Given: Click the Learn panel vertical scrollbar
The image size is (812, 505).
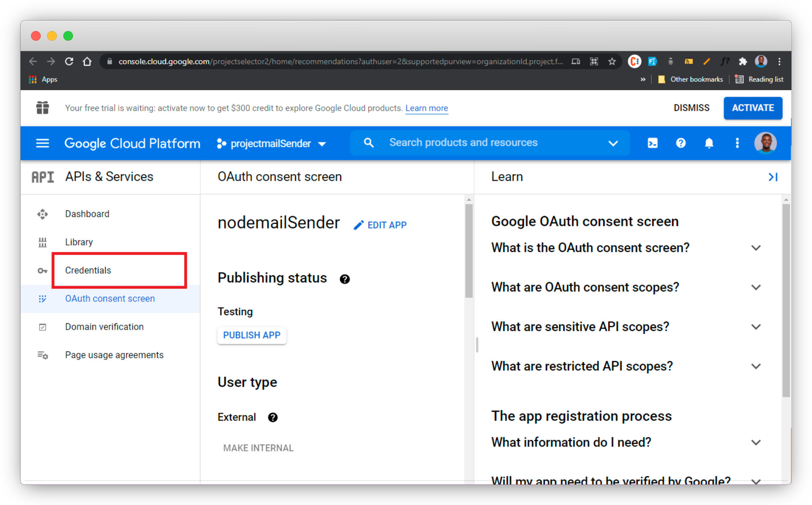Looking at the screenshot, I should point(786,300).
